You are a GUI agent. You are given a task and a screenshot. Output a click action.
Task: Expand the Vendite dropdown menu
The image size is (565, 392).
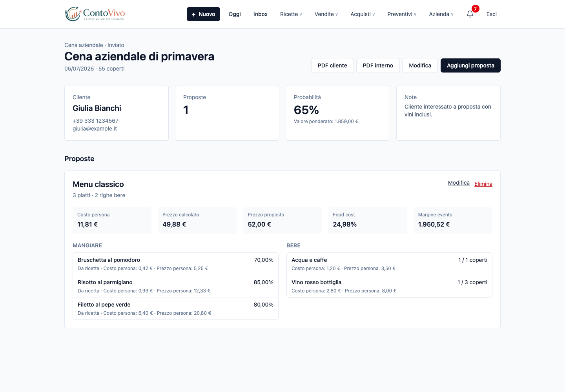point(326,14)
